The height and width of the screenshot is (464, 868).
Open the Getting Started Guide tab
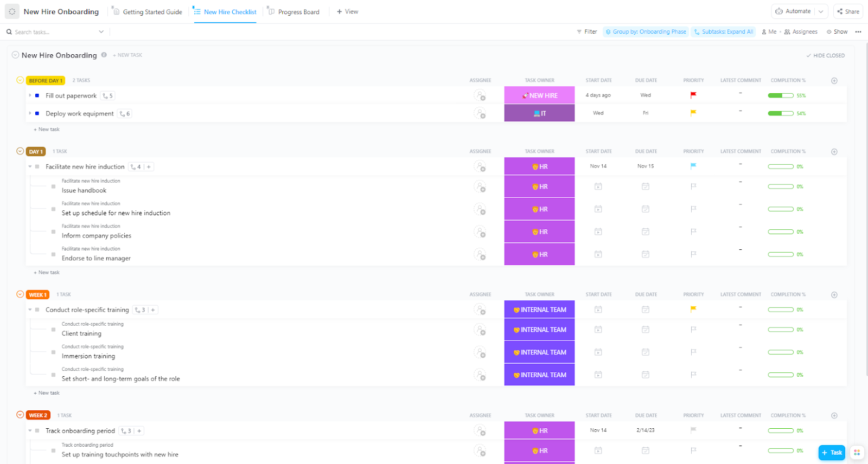coord(152,12)
